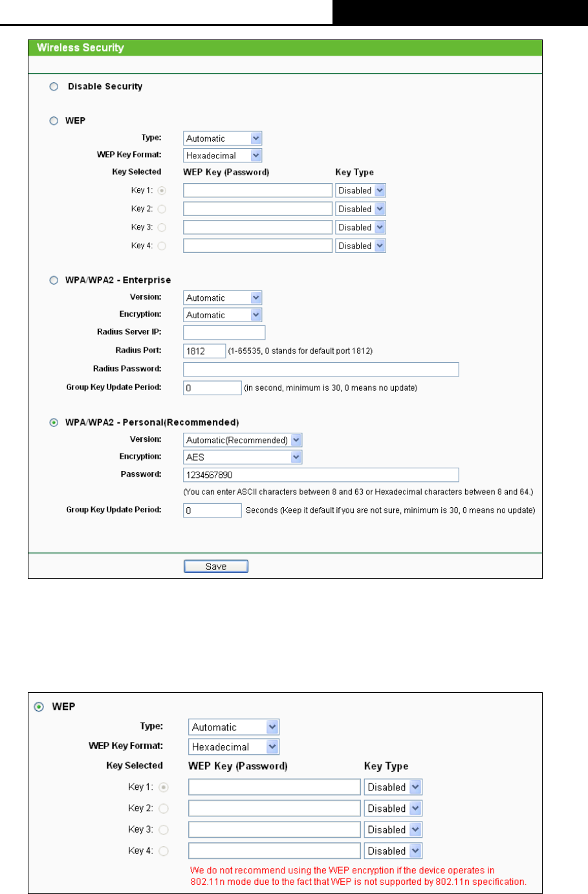Open WEP Key Format dropdown in upper panel
588x894 pixels.
point(223,155)
